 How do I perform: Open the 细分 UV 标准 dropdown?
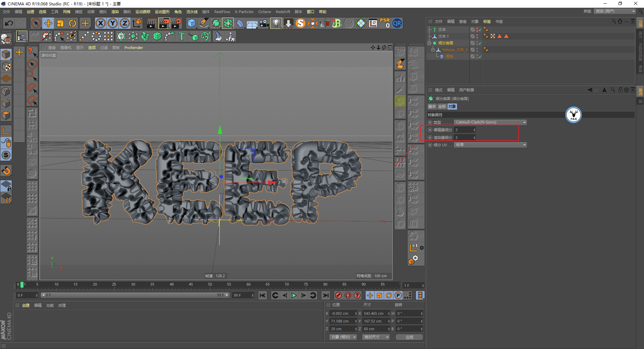(490, 145)
